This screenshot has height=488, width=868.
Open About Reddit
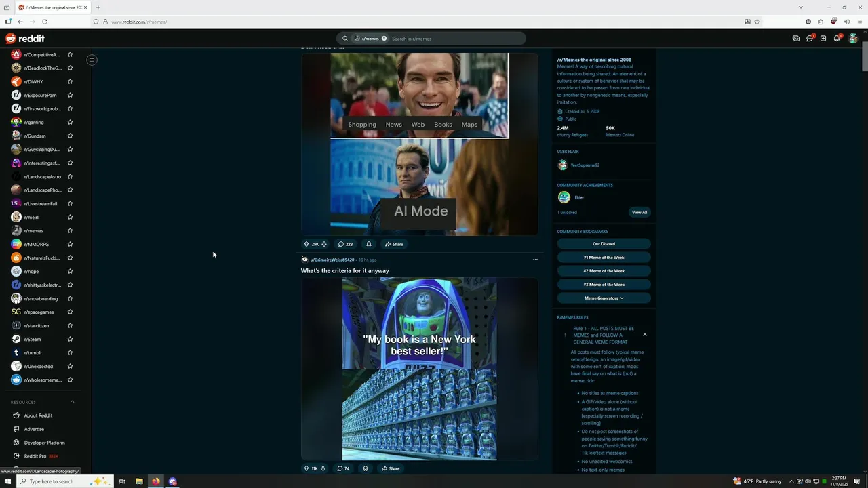tap(38, 415)
